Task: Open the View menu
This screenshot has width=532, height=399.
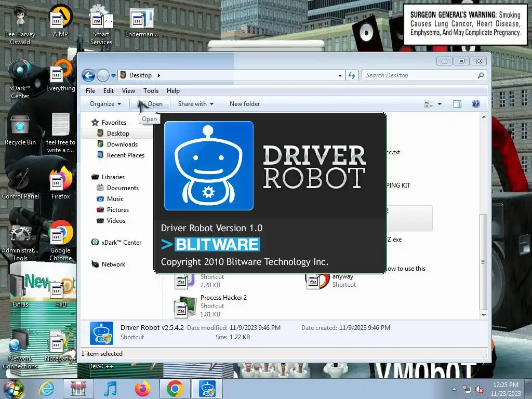Action: coord(128,91)
